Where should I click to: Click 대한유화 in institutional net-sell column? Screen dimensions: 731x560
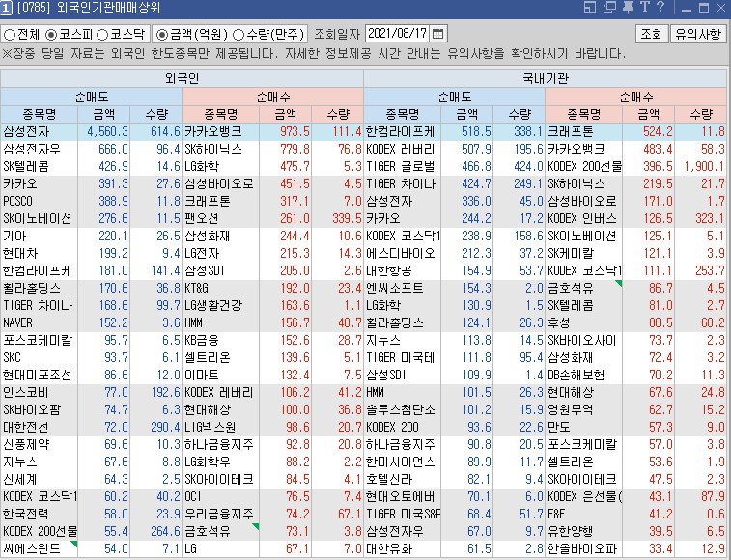click(x=389, y=548)
